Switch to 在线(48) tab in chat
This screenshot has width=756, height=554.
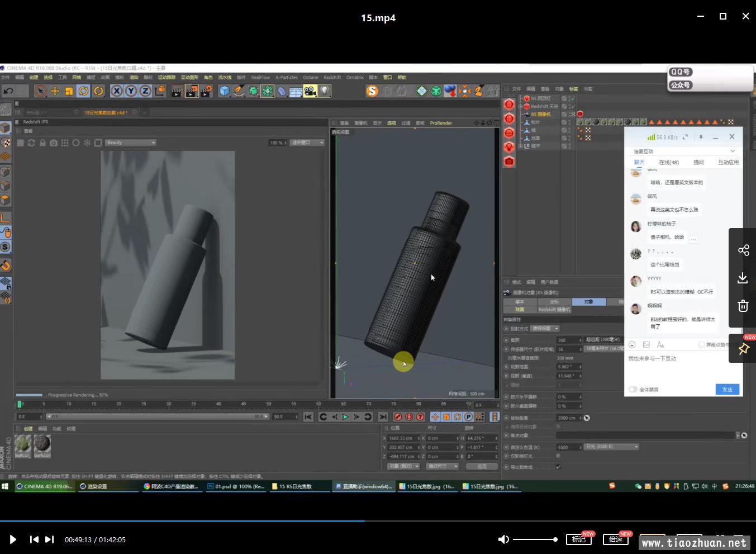coord(669,162)
